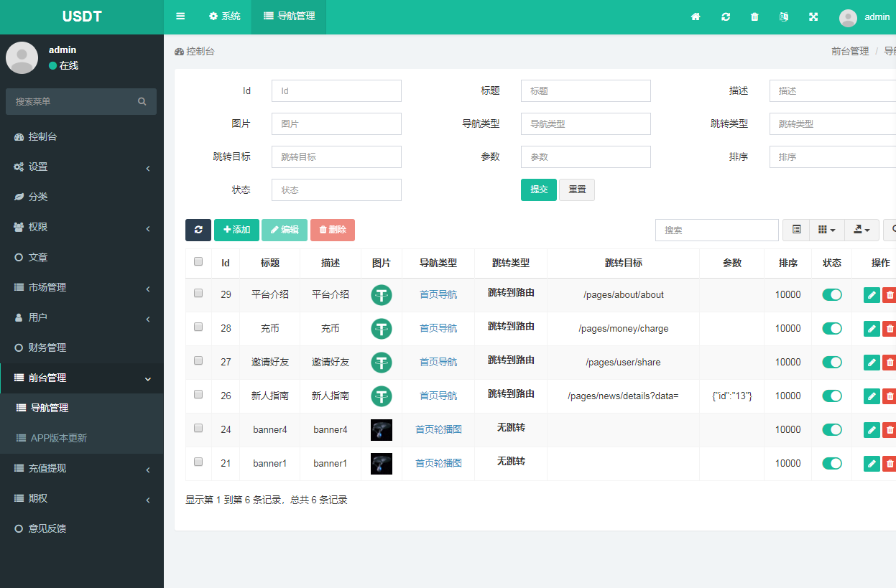This screenshot has height=588, width=896.
Task: Click the table 搜索 search box
Action: click(x=717, y=230)
